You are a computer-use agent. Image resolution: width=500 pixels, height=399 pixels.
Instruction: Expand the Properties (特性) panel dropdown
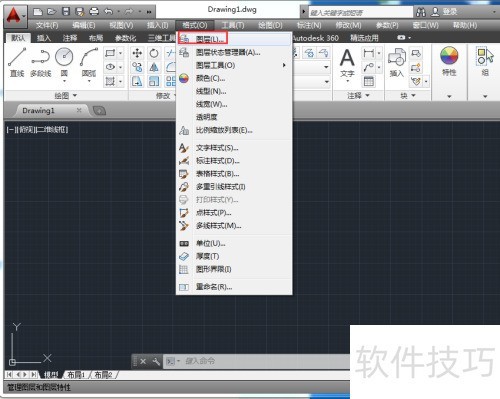click(x=449, y=96)
